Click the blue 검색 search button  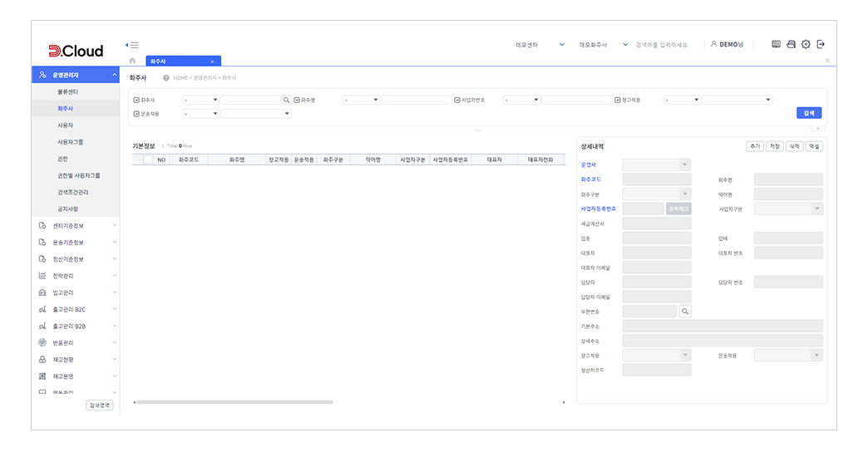809,113
